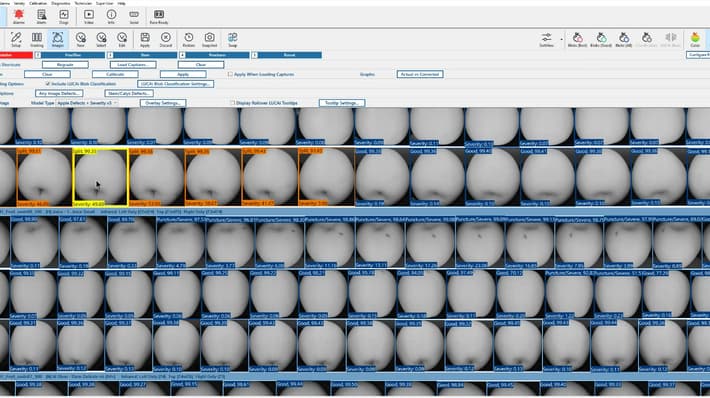710x398 pixels.
Task: Select the Setup pencil icon
Action: click(x=16, y=39)
